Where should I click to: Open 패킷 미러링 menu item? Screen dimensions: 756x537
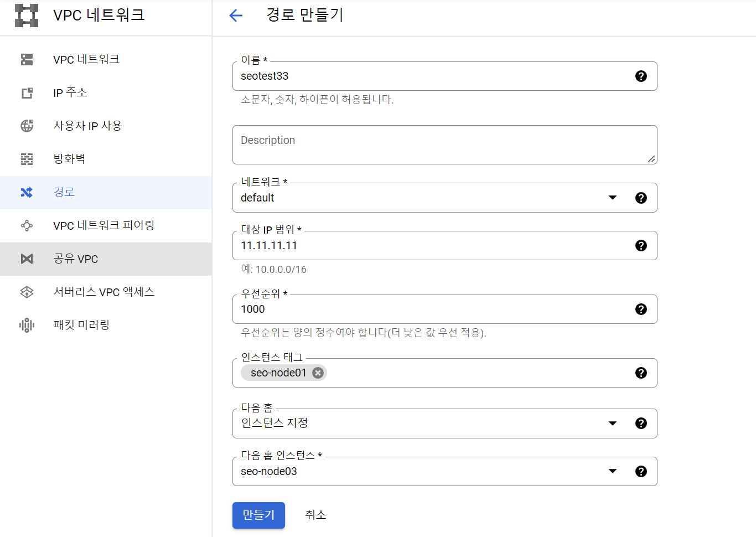[106, 325]
